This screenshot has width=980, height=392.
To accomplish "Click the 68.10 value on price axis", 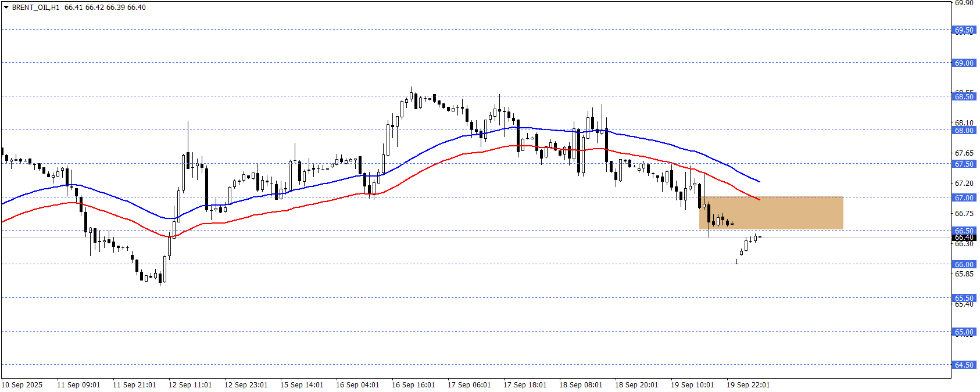I will coord(964,123).
